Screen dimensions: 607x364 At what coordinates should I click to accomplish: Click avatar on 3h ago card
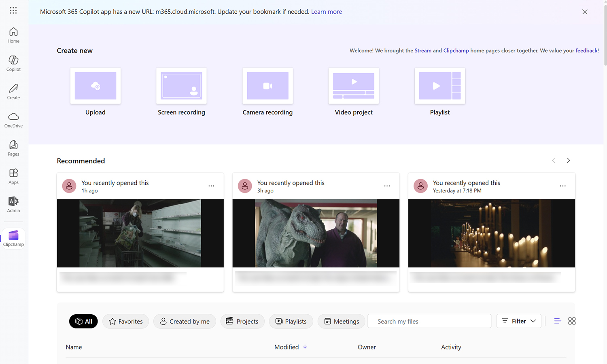pos(245,186)
